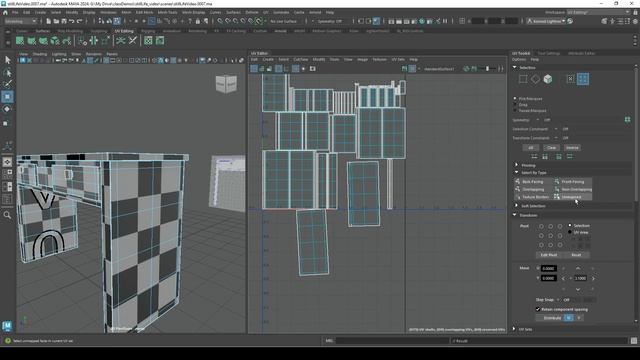Click the cut UV edges scissors shelf icon
Screen dimensions: 640x360
133,40
